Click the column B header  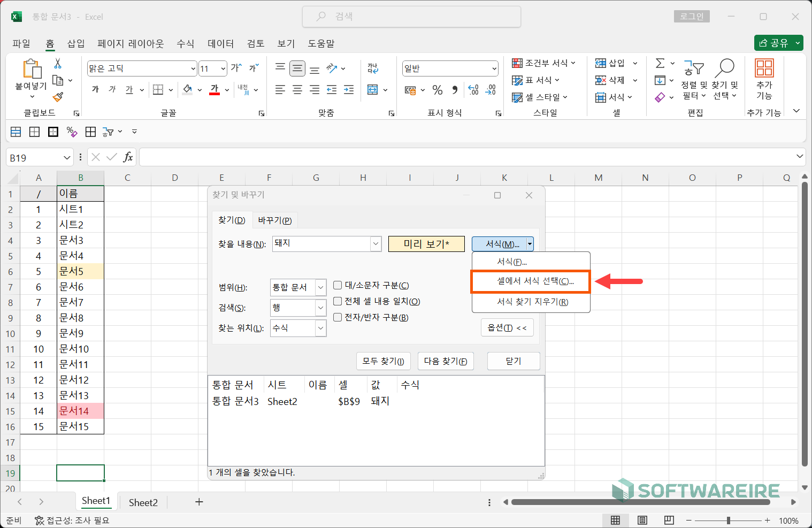click(80, 178)
